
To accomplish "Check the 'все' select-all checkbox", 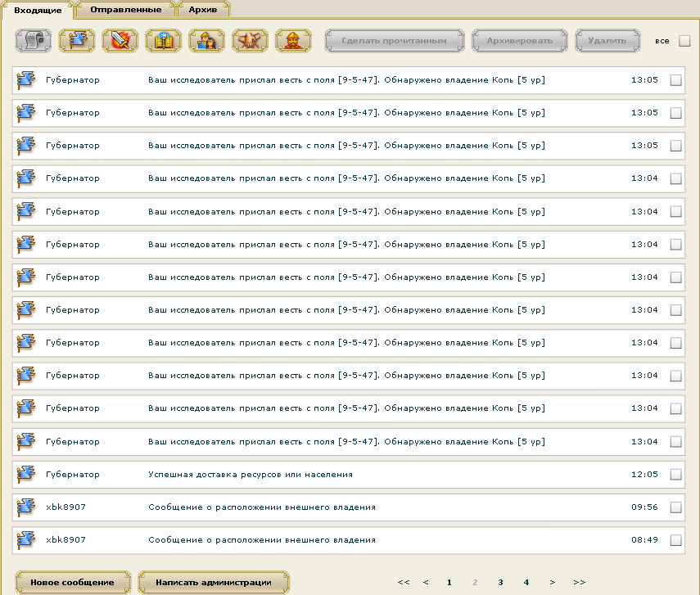I will click(x=684, y=41).
